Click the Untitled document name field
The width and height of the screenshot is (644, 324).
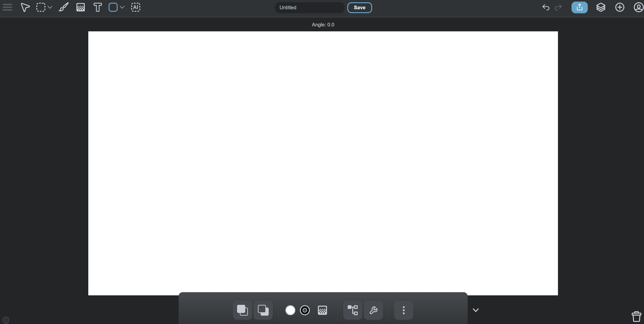tap(309, 7)
